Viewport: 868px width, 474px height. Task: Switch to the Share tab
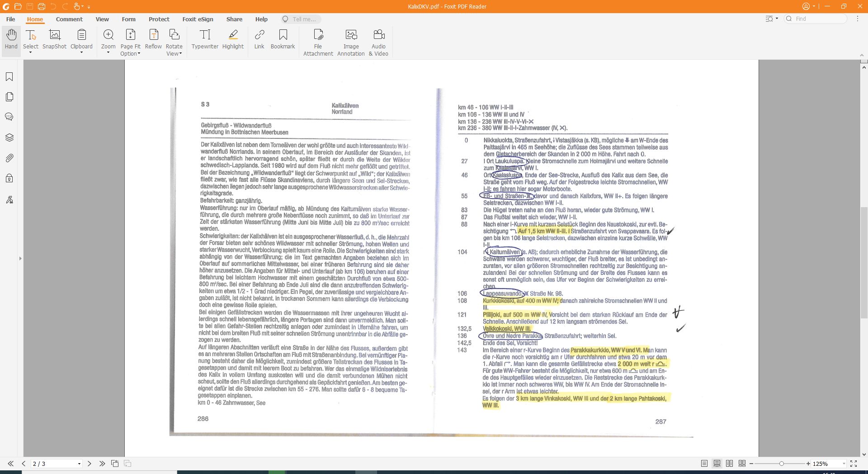[x=234, y=19]
